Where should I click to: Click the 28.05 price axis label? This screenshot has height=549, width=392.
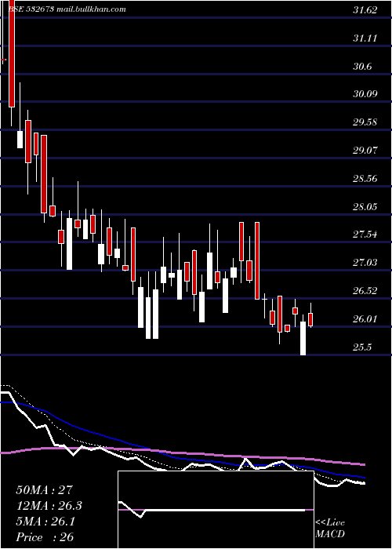coord(365,206)
